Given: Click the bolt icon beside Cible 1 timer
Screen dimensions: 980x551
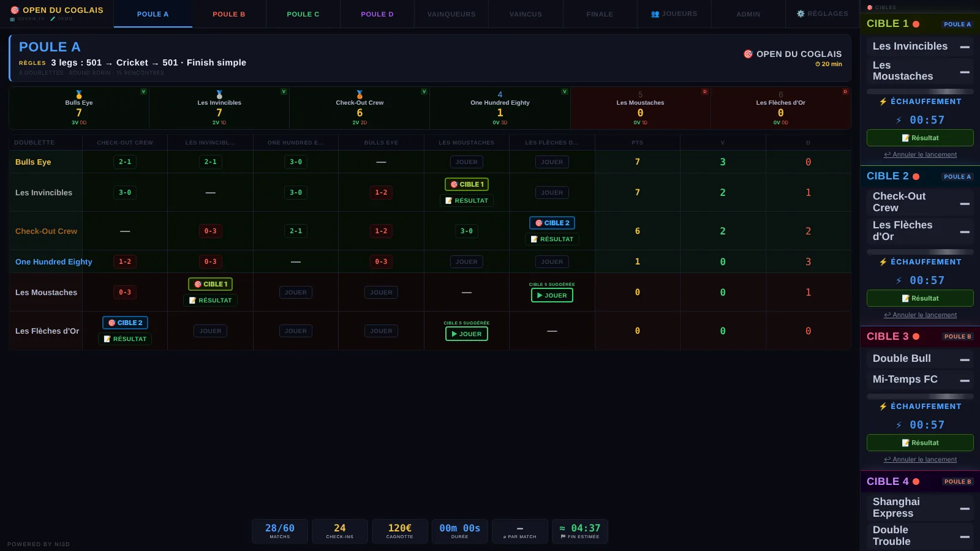Looking at the screenshot, I should click(x=899, y=121).
